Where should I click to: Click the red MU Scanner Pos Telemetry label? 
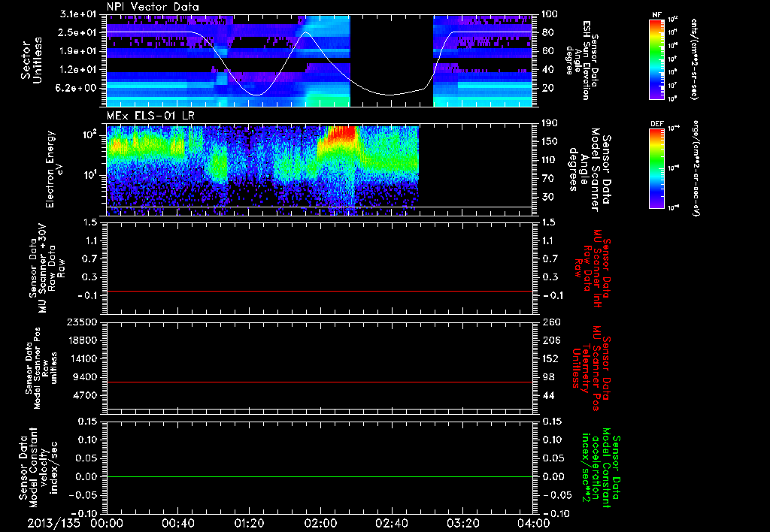[591, 368]
